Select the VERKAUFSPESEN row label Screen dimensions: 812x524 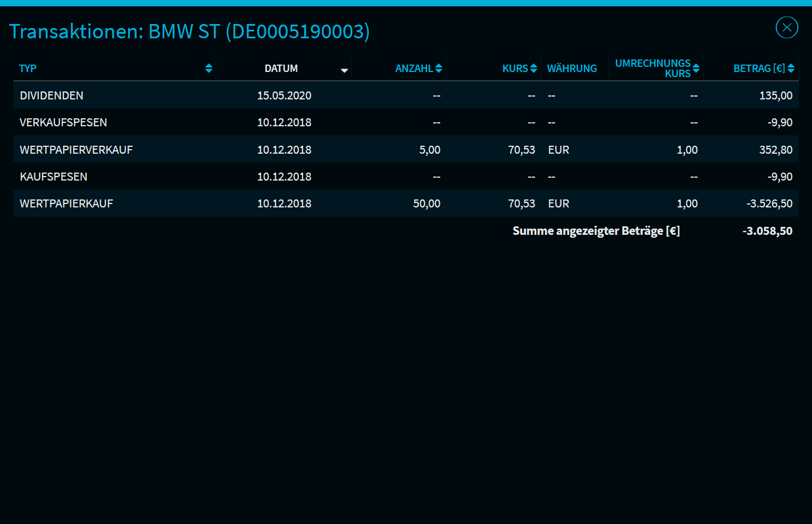click(x=63, y=122)
